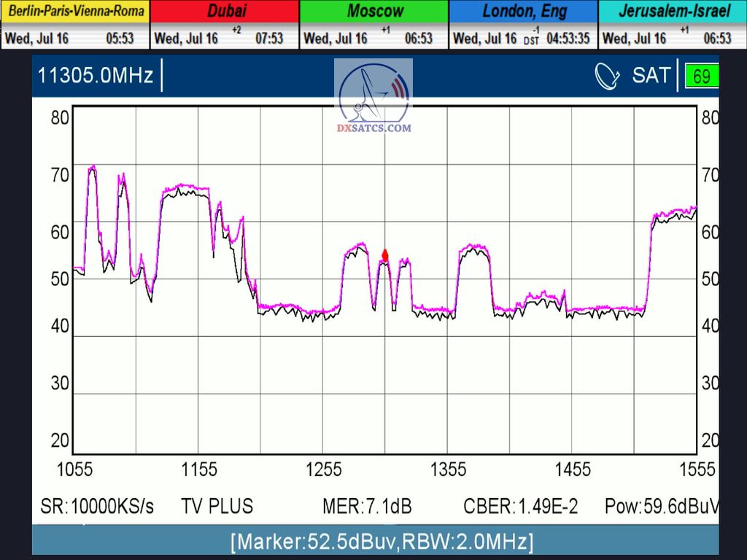Viewport: 747px width, 560px height.
Task: Select the red marker on the spectrum
Action: click(385, 255)
